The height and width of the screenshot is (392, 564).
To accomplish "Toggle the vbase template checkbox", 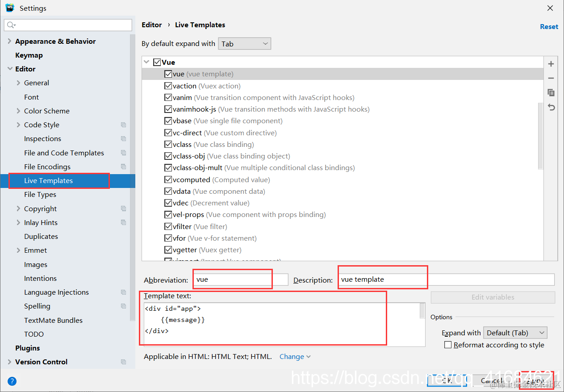I will click(x=168, y=121).
